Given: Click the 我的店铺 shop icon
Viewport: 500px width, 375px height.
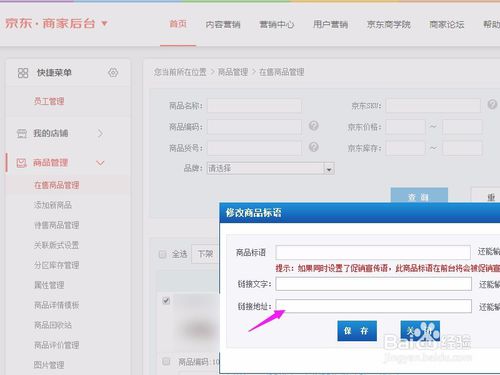Looking at the screenshot, I should coord(22,134).
